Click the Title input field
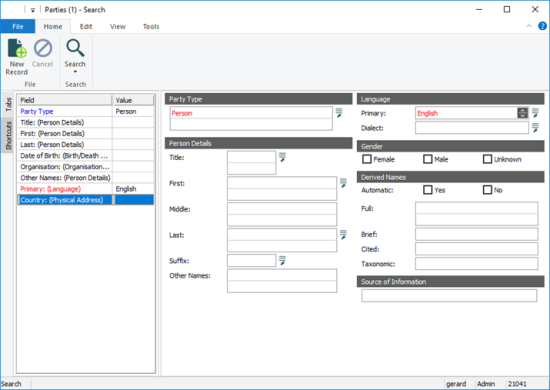Screen dimensions: 550x390 tap(251, 163)
